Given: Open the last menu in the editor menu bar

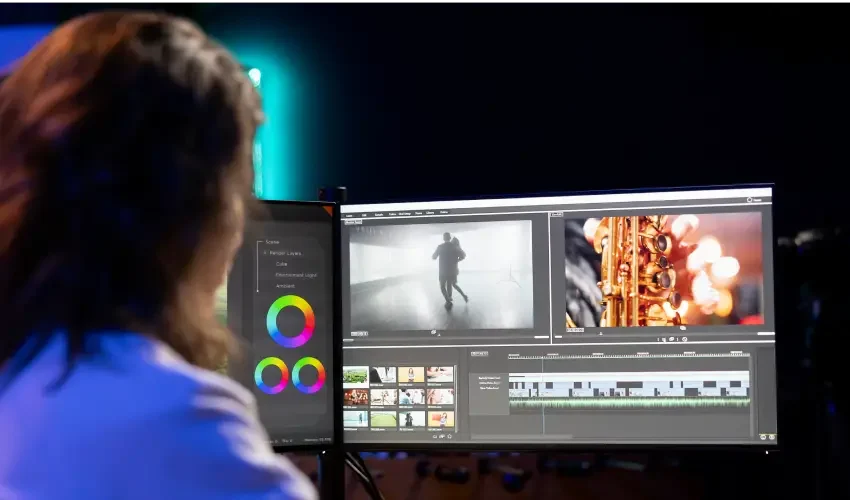Looking at the screenshot, I should pos(443,212).
